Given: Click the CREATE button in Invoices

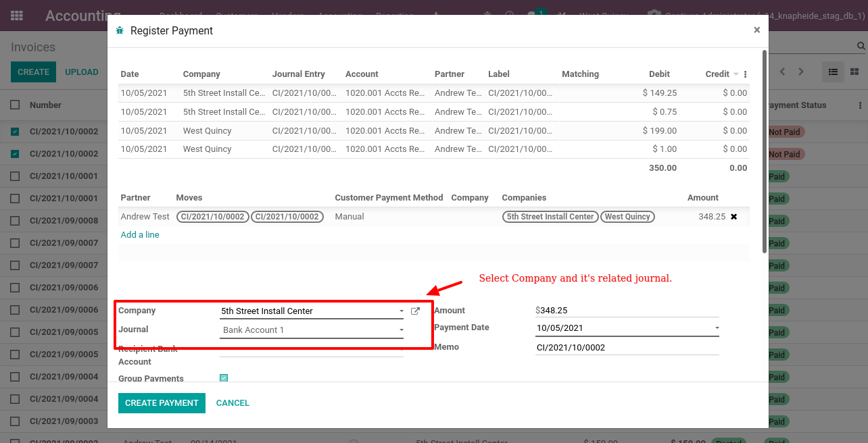Looking at the screenshot, I should point(33,72).
